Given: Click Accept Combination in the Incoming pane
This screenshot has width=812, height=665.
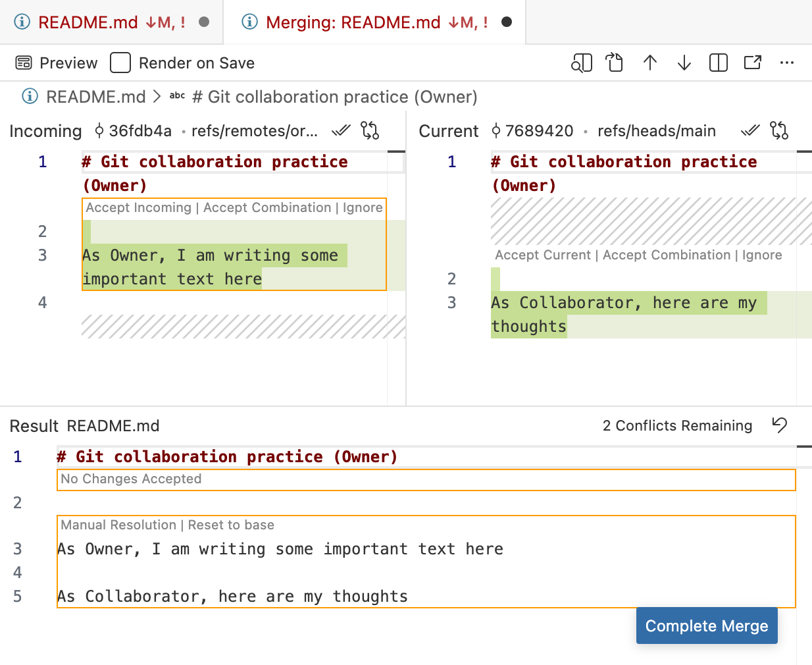Looking at the screenshot, I should pos(267,207).
